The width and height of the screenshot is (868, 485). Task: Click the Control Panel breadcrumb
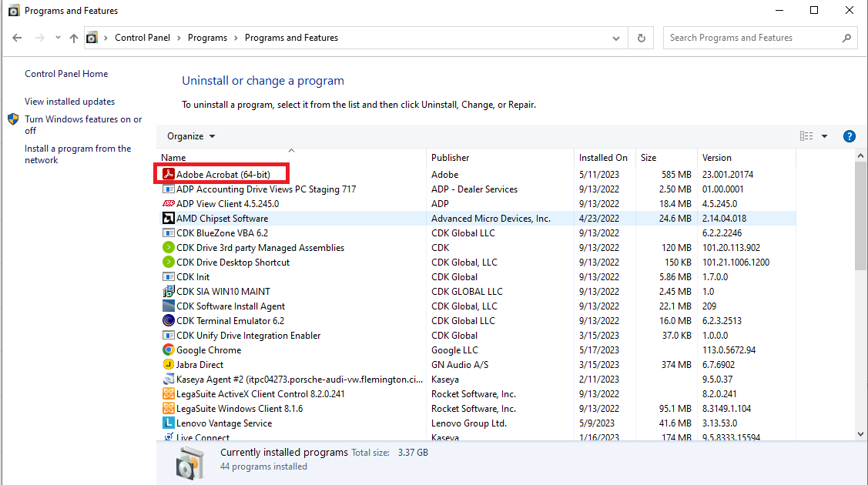142,38
